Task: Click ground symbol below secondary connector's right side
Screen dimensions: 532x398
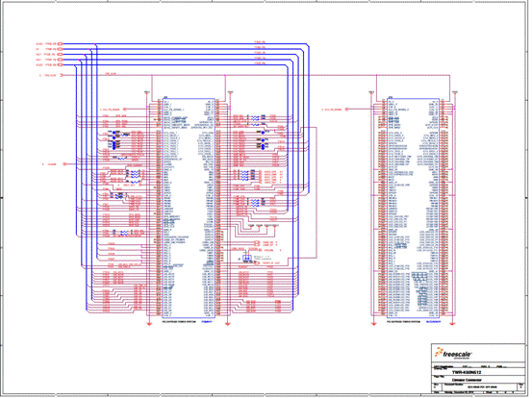Action: coord(452,324)
